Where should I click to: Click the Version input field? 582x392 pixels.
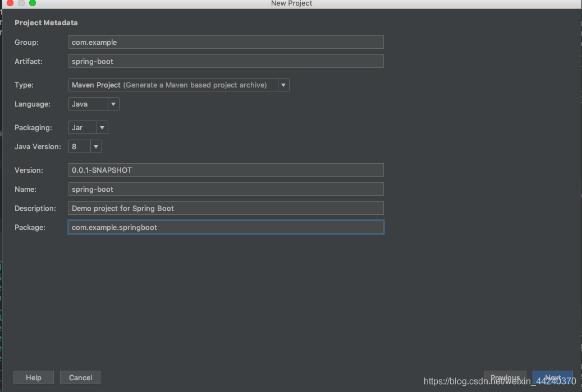(226, 170)
